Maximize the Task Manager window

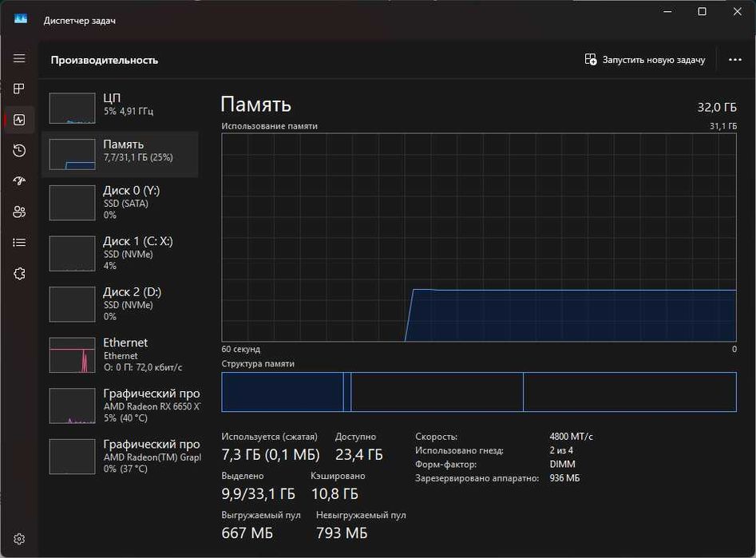702,11
